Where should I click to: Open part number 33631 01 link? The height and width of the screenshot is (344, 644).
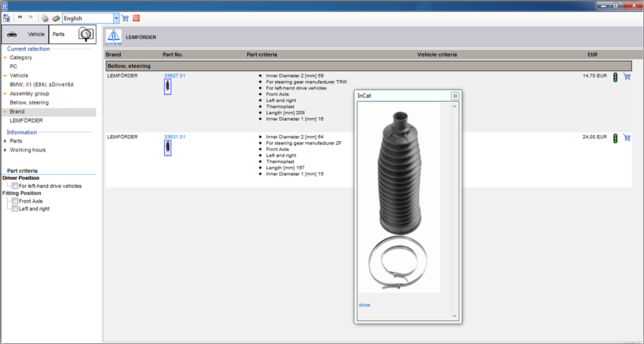174,137
